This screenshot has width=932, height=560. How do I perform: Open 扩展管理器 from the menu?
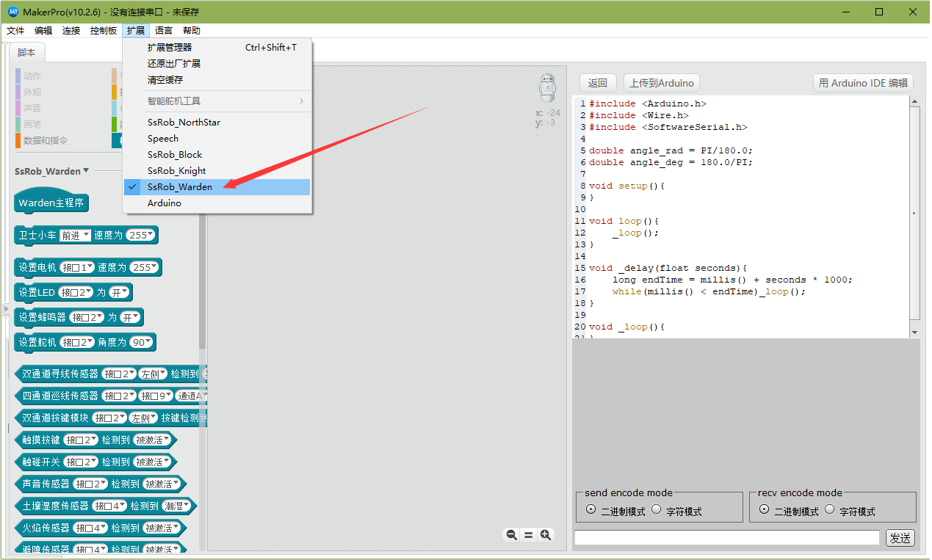pos(170,47)
